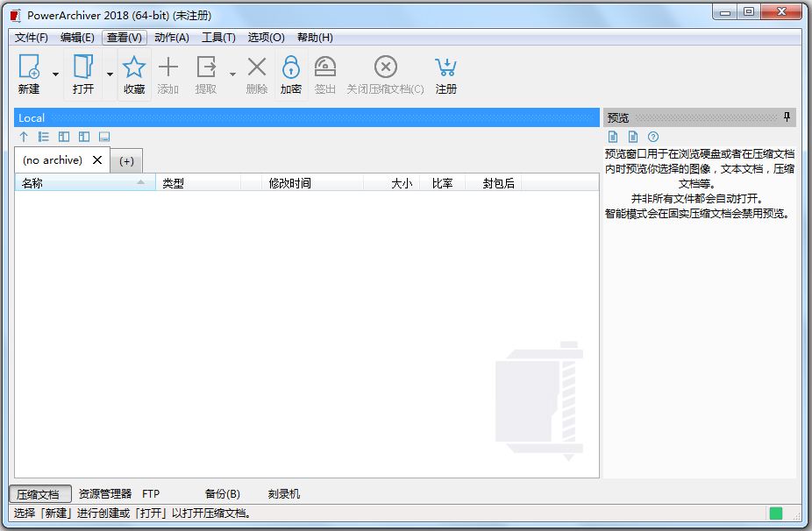Click the second of two identical document icons in 预览 panel
The height and width of the screenshot is (531, 812).
point(633,137)
